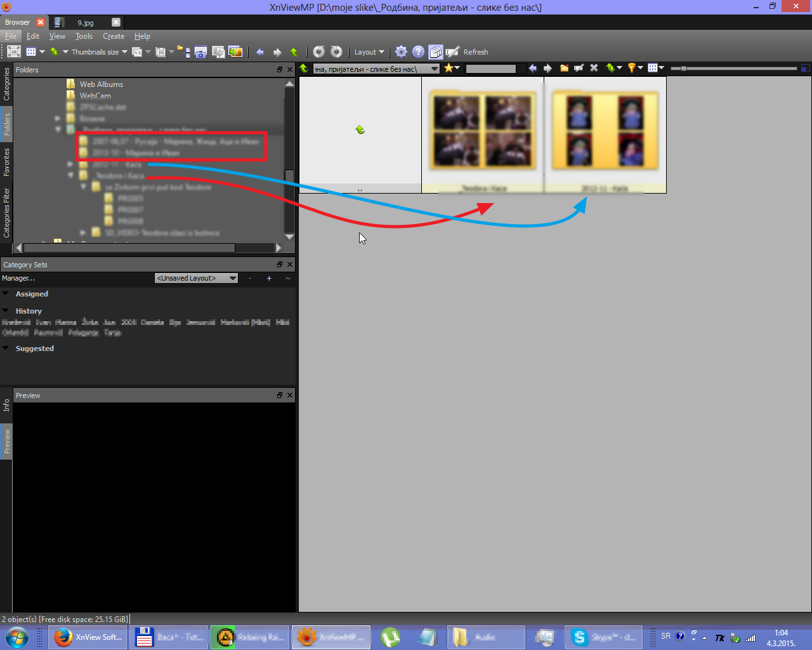Go back with the main toolbar left arrow

point(260,52)
